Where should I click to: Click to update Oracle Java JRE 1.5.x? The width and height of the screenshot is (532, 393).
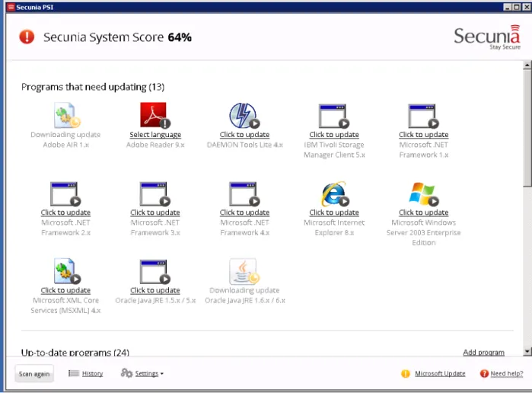click(155, 290)
